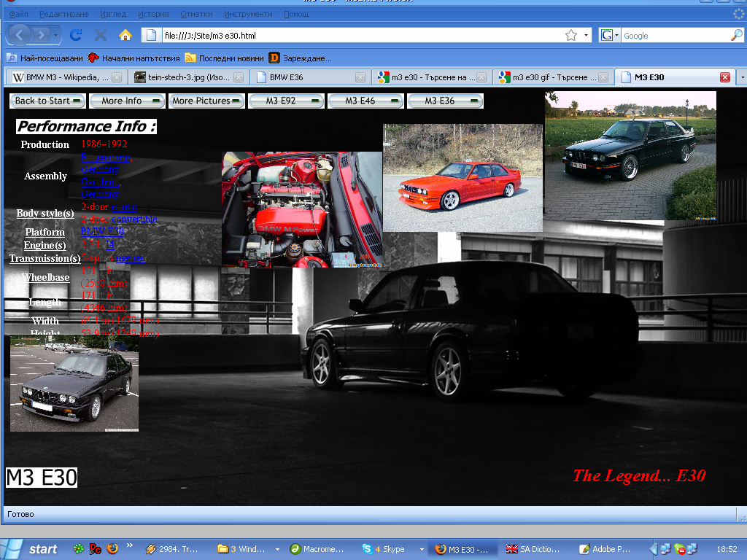The width and height of the screenshot is (747, 560).
Task: Open the История menu
Action: tap(153, 14)
